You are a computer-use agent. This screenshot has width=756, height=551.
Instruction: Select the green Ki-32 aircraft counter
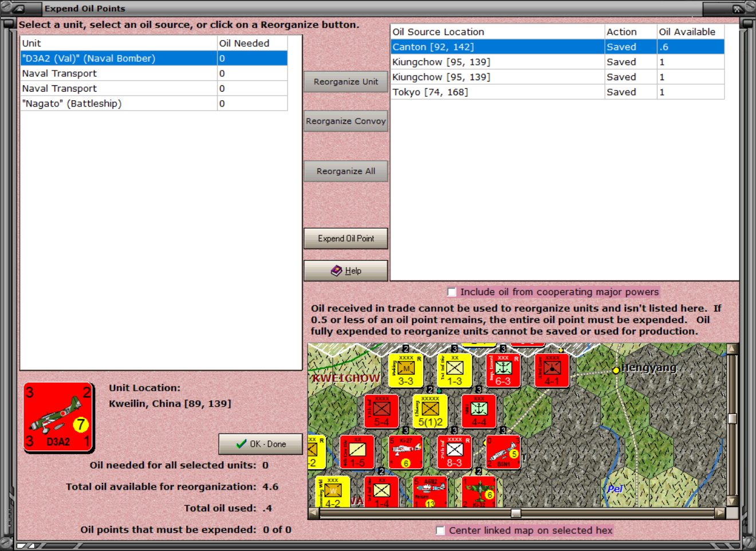pyautogui.click(x=479, y=492)
